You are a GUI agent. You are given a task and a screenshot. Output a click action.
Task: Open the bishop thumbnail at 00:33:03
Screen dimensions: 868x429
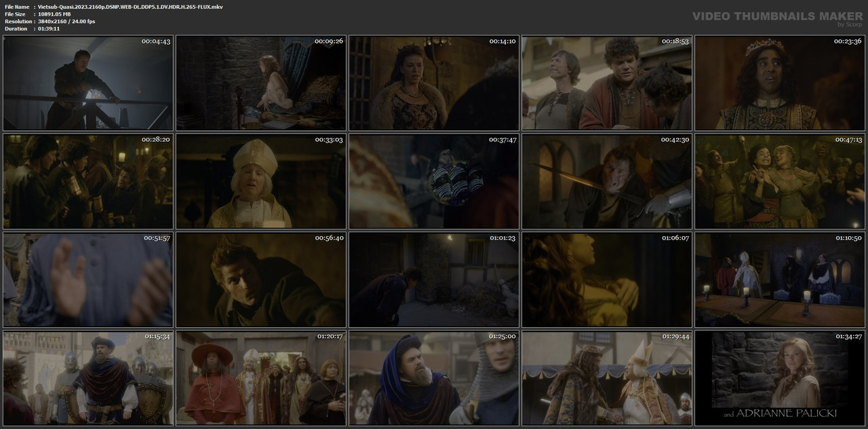click(x=261, y=181)
